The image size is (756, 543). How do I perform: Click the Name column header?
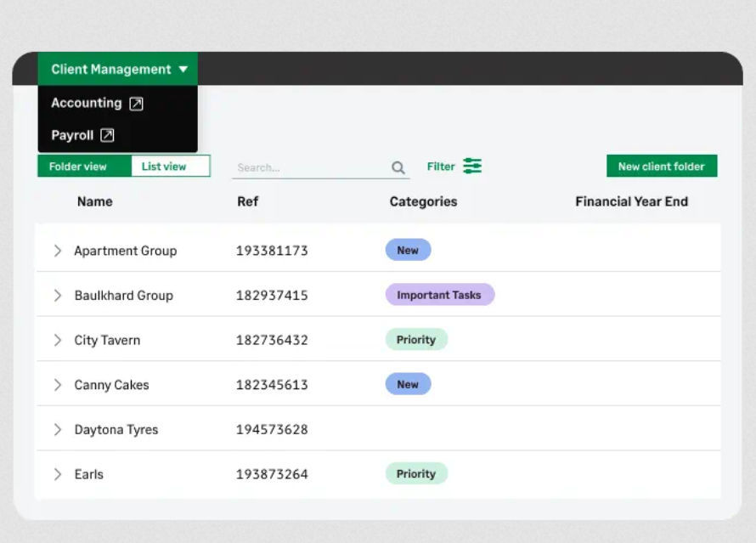(94, 201)
